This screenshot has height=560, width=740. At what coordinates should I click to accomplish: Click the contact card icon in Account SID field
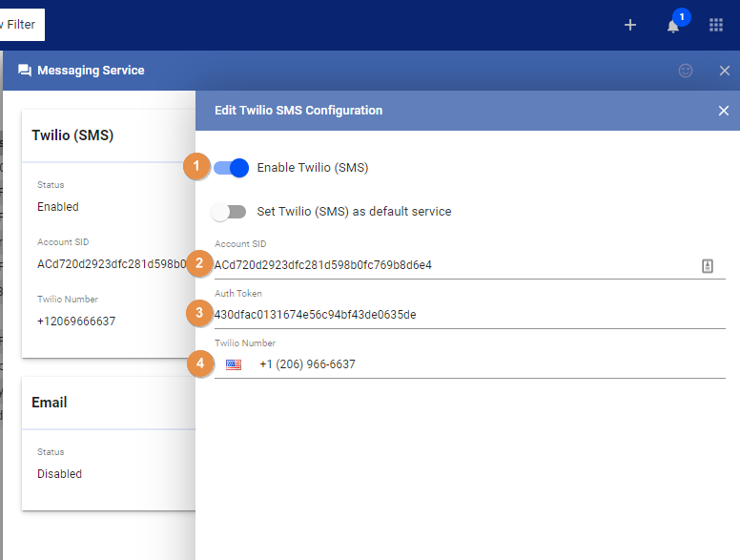click(707, 266)
